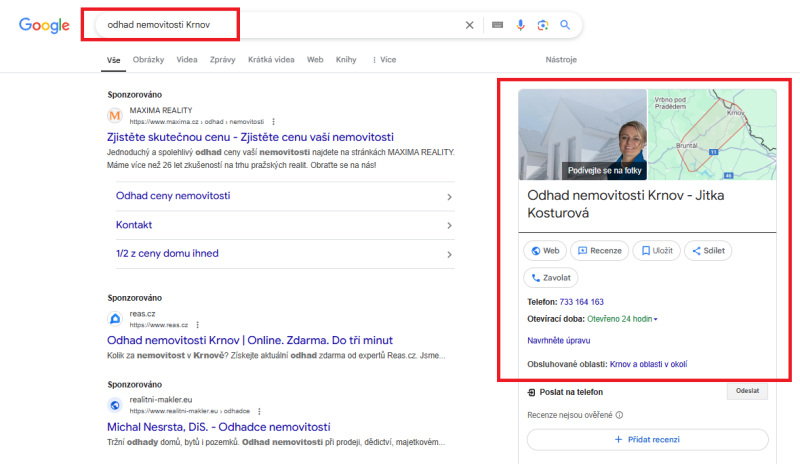
Task: Click Navrhněte úpravu link
Action: point(559,340)
